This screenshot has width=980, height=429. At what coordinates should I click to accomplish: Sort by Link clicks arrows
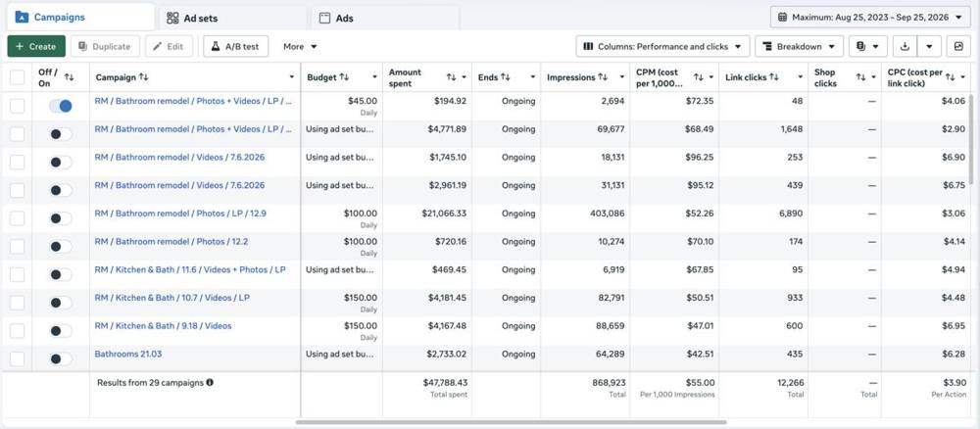click(x=774, y=76)
